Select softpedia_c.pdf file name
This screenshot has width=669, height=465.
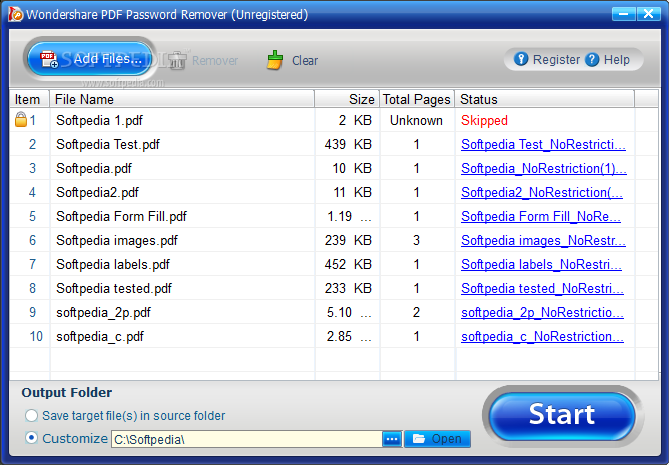pyautogui.click(x=100, y=337)
